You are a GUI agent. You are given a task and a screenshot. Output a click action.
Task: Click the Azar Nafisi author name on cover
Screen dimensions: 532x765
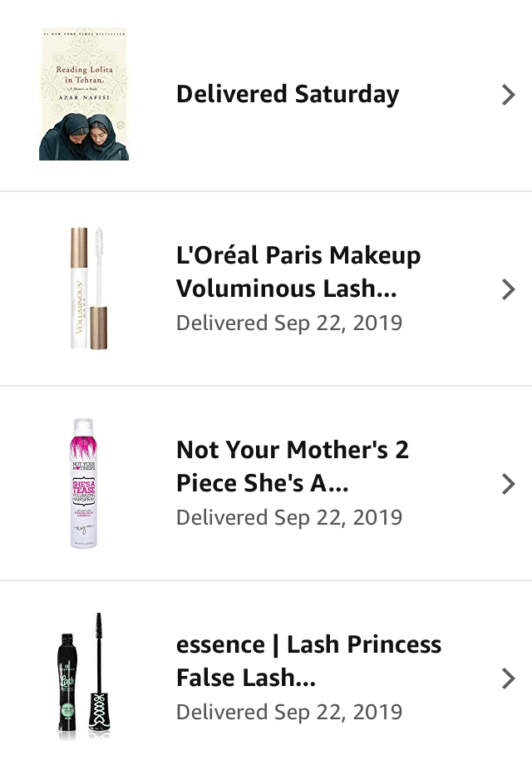pos(84,98)
